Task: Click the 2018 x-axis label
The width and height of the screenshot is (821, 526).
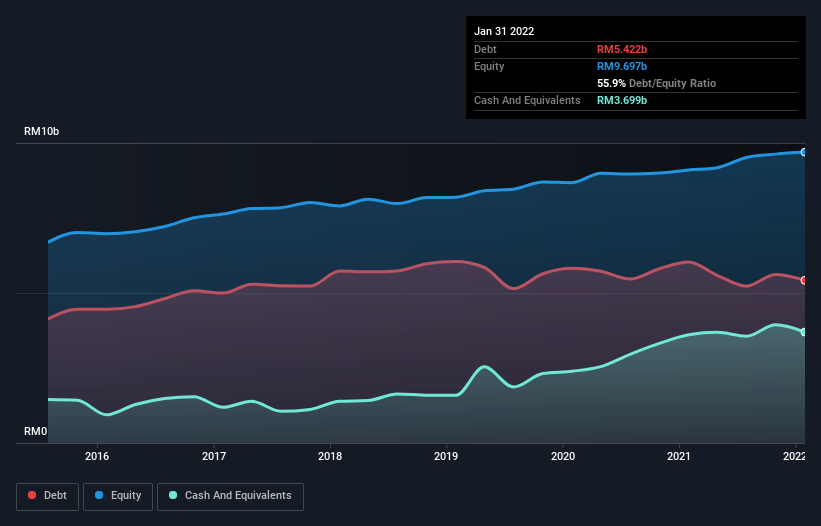Action: (x=330, y=456)
